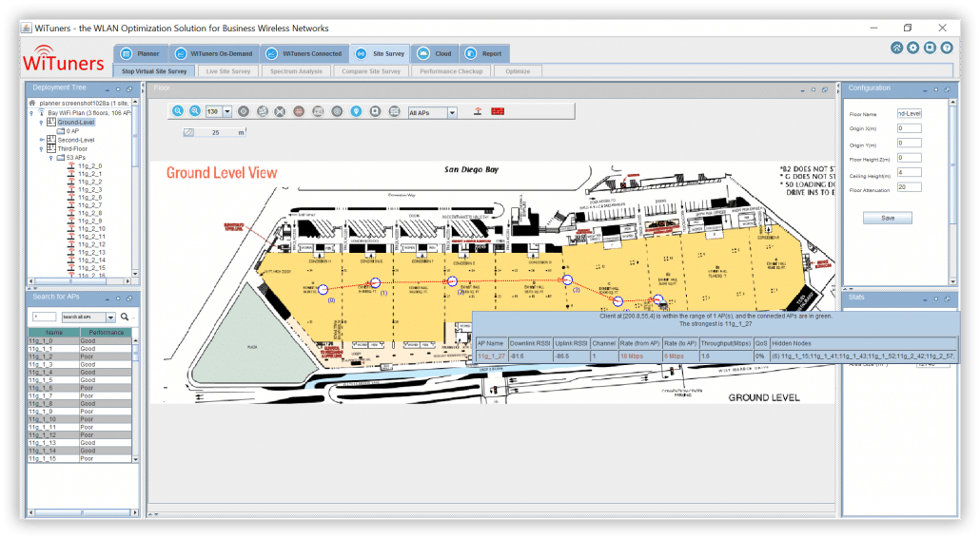Click the home icon in top-right corner
Image resolution: width=980 pixels, height=539 pixels.
tap(896, 48)
